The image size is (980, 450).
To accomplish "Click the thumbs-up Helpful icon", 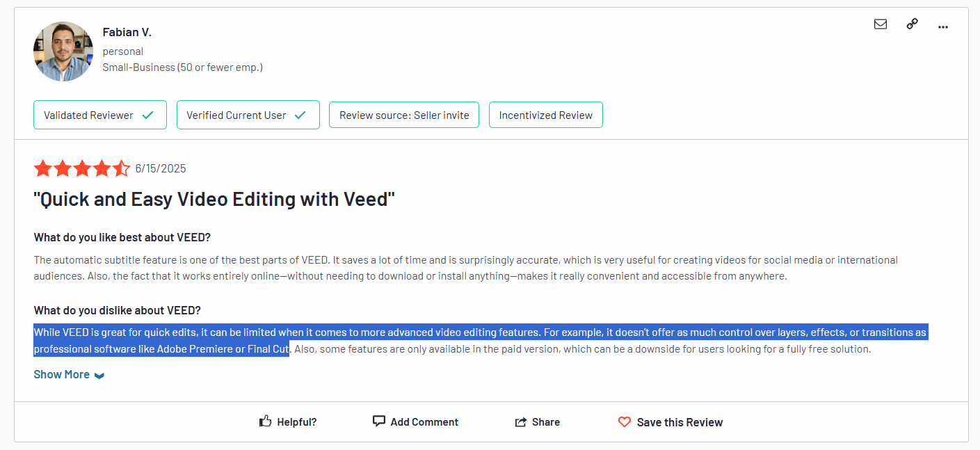I will (x=265, y=421).
